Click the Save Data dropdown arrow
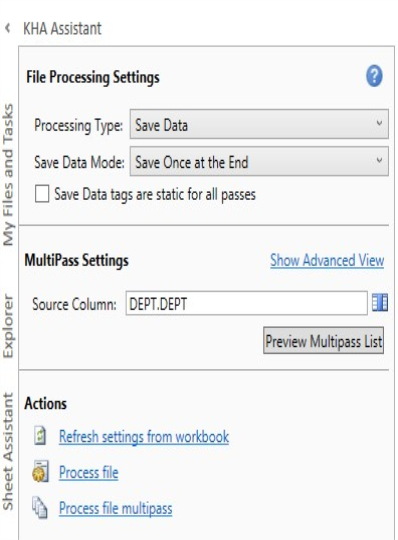398x540 pixels. pyautogui.click(x=379, y=124)
